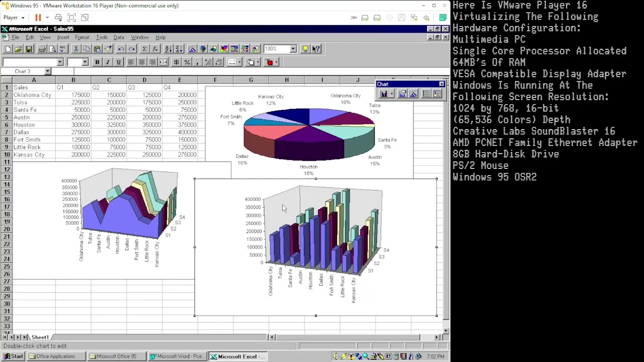This screenshot has height=362, width=644.
Task: Select the Sheet1 tab
Action: [x=40, y=337]
